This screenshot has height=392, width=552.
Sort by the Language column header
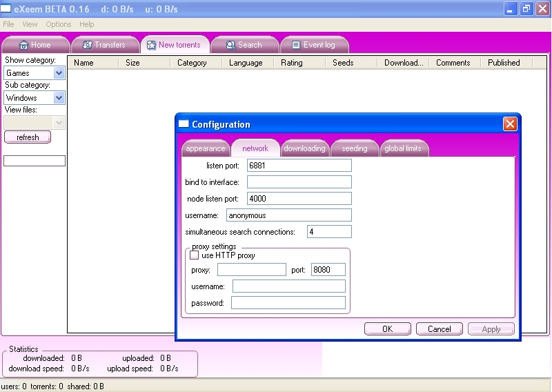[248, 63]
